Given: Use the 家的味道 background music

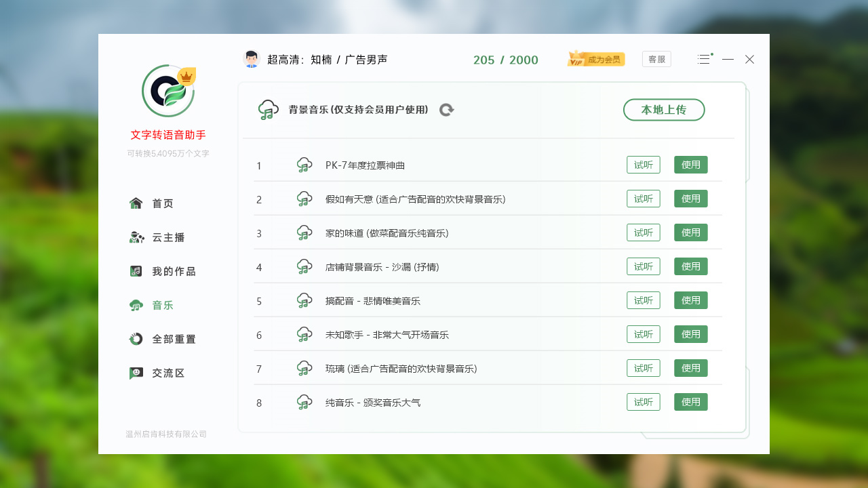Looking at the screenshot, I should [690, 232].
